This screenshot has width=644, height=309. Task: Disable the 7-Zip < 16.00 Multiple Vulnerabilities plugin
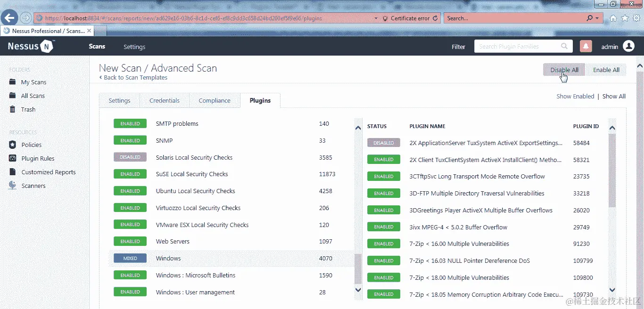pyautogui.click(x=384, y=244)
